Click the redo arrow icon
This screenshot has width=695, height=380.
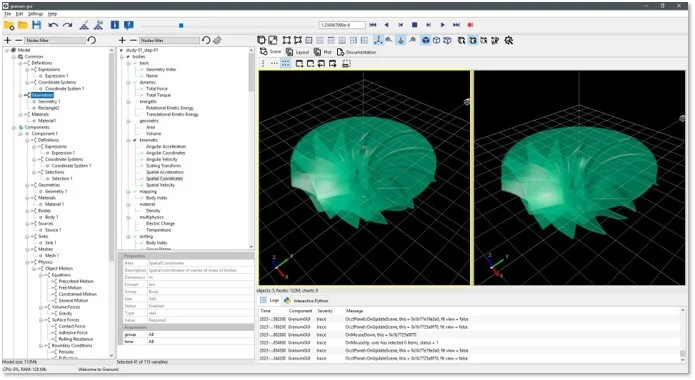coord(67,25)
